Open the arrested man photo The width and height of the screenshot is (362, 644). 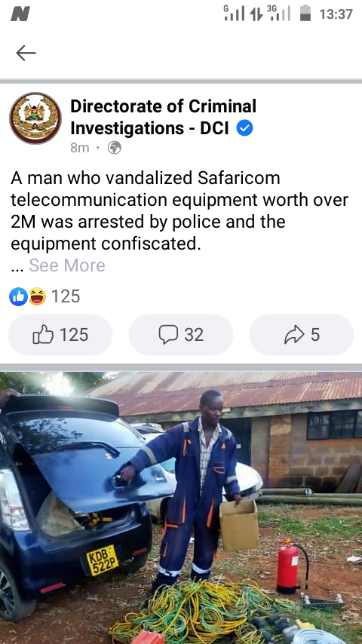point(181,508)
